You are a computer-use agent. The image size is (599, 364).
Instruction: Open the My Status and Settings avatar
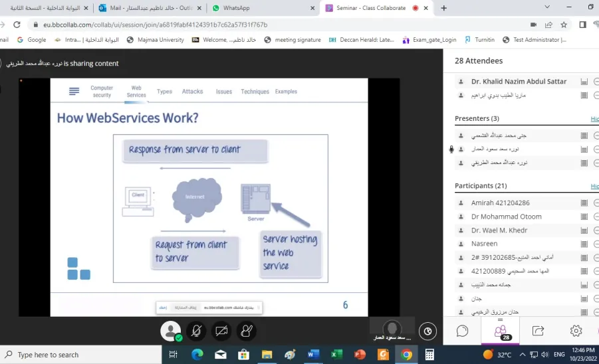pyautogui.click(x=170, y=331)
